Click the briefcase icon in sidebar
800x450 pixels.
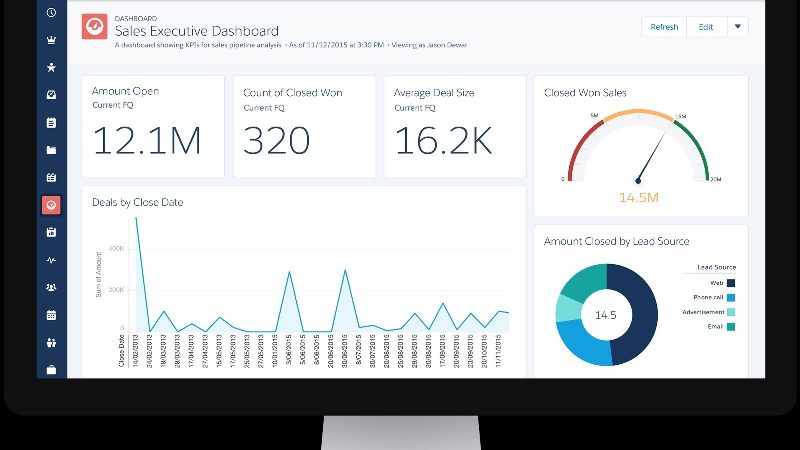tap(51, 370)
